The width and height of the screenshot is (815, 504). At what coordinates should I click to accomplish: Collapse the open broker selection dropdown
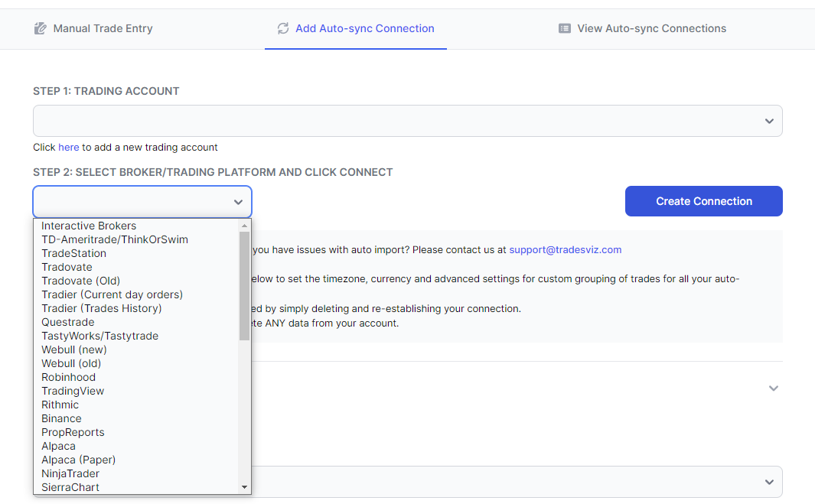click(x=237, y=201)
